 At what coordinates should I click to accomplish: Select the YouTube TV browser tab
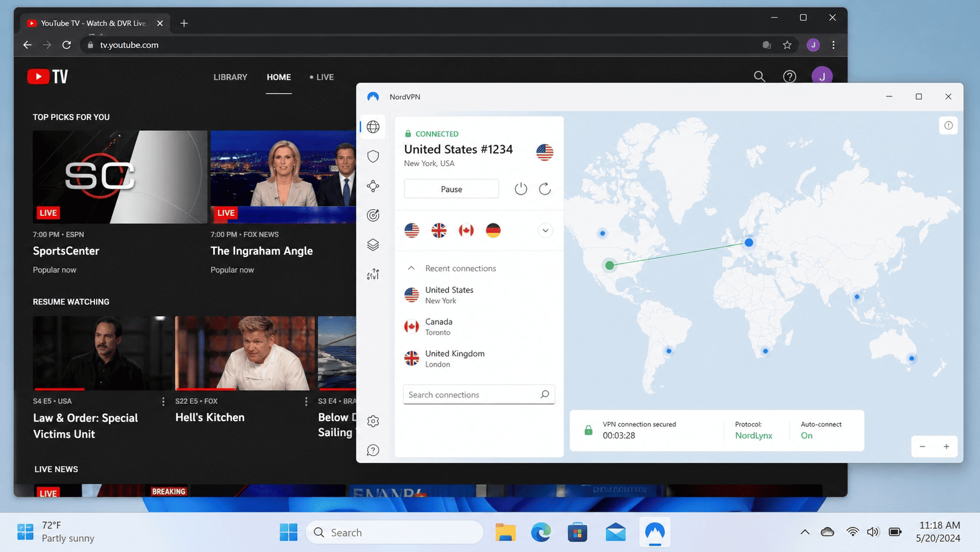point(94,23)
